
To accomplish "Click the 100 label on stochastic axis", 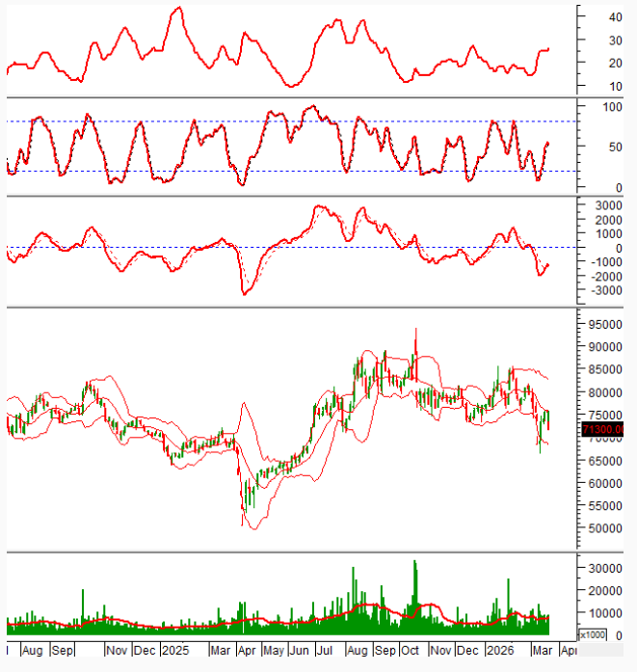I will [611, 106].
